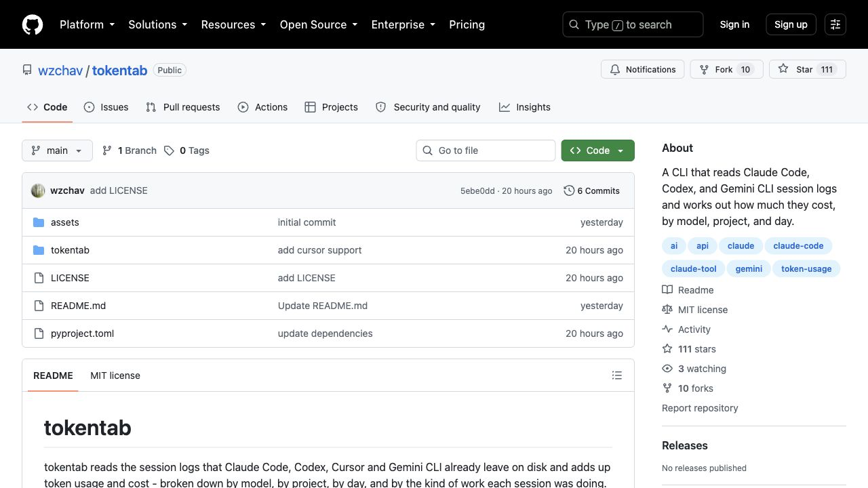Click the assets folder icon
The height and width of the screenshot is (488, 868).
tap(39, 222)
